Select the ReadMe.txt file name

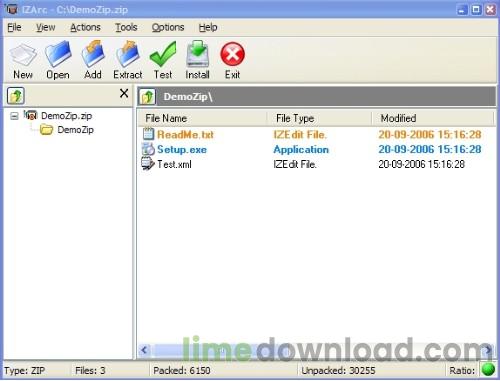pyautogui.click(x=185, y=134)
